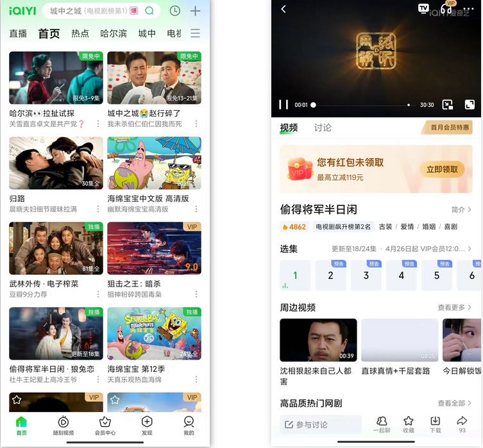Expand 简介 show description
Viewport: 483px width, 448px height.
click(x=461, y=210)
